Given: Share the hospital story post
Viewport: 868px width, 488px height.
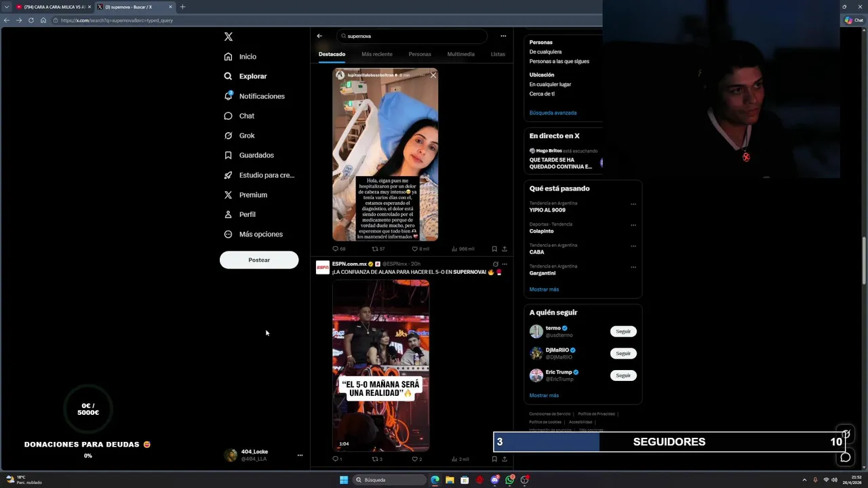Looking at the screenshot, I should point(505,249).
